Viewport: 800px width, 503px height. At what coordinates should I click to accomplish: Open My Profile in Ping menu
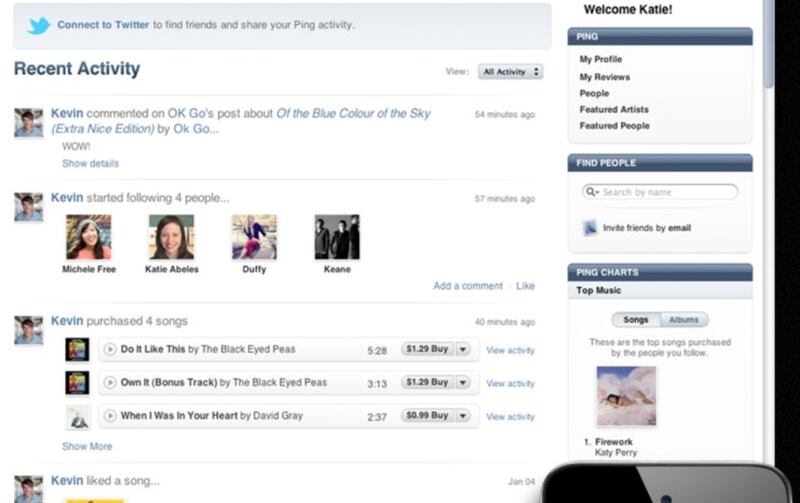(x=601, y=59)
